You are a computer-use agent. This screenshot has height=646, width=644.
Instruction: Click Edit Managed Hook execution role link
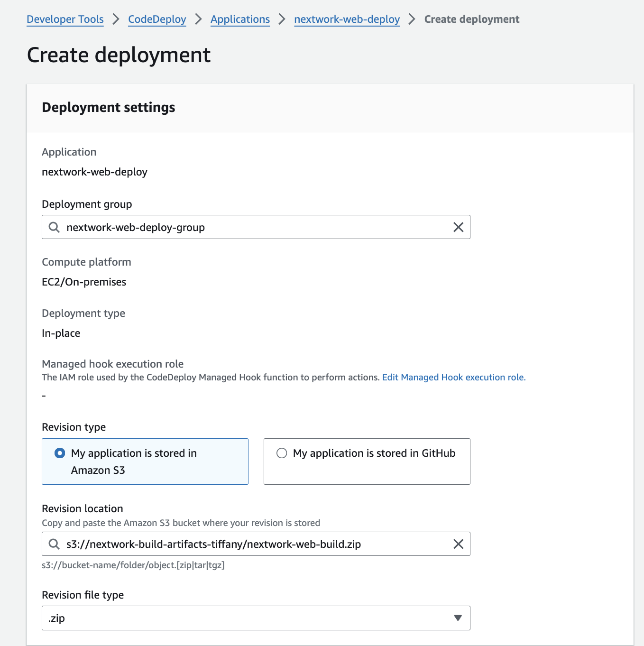coord(453,378)
